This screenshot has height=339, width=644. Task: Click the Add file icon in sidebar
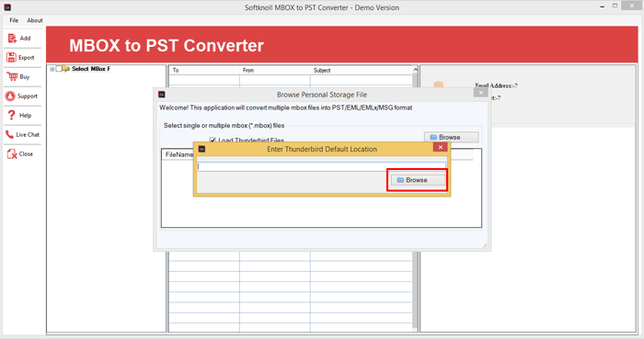click(x=12, y=38)
